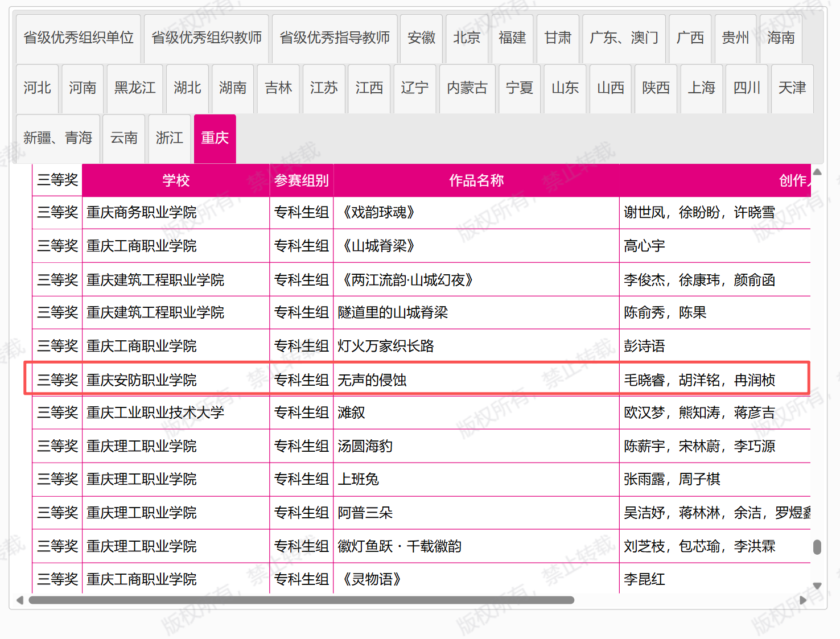Viewport: 840px width, 639px height.
Task: Open the 黑龙江 tab
Action: [x=135, y=89]
